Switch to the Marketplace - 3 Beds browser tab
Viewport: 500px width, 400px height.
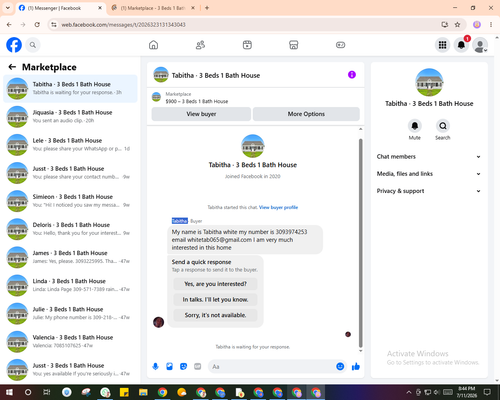[153, 8]
